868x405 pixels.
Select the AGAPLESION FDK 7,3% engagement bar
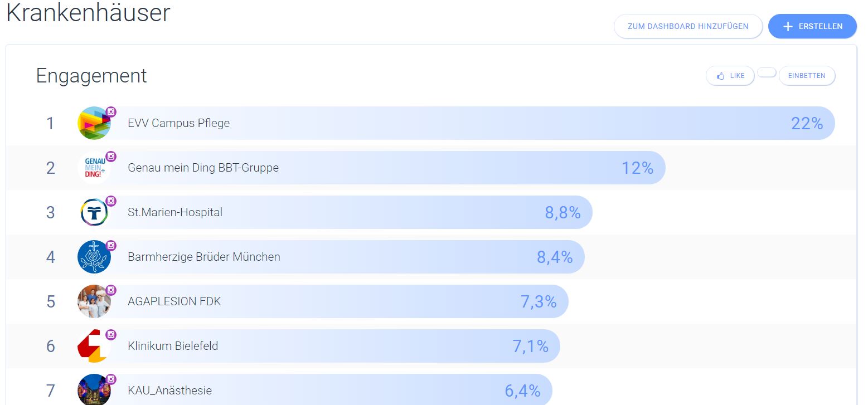point(323,301)
